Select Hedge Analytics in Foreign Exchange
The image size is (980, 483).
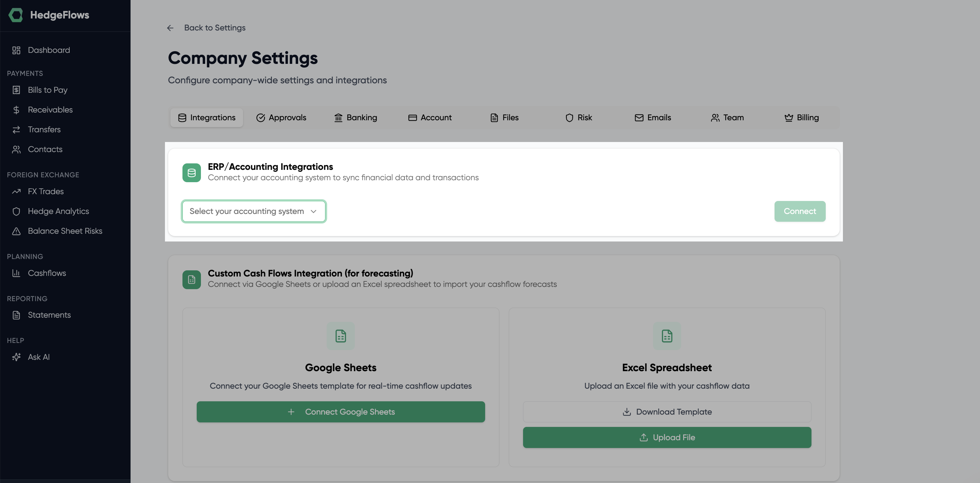[x=58, y=211]
